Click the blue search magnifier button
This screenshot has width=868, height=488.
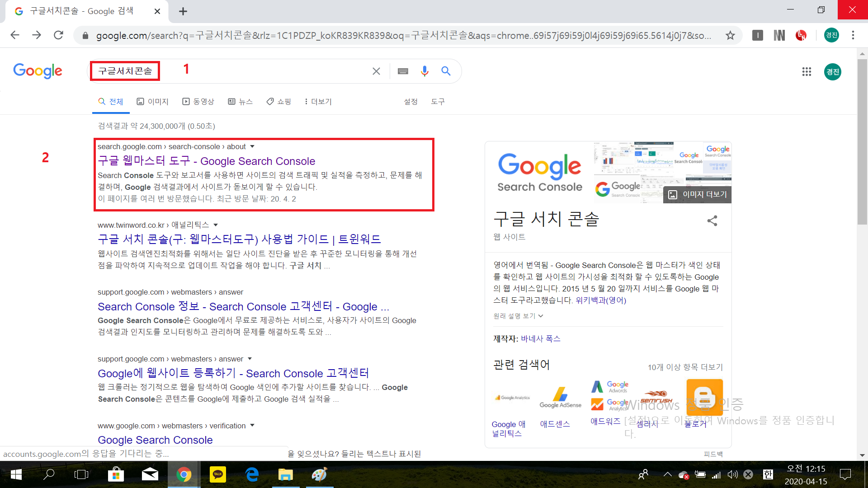pos(446,71)
